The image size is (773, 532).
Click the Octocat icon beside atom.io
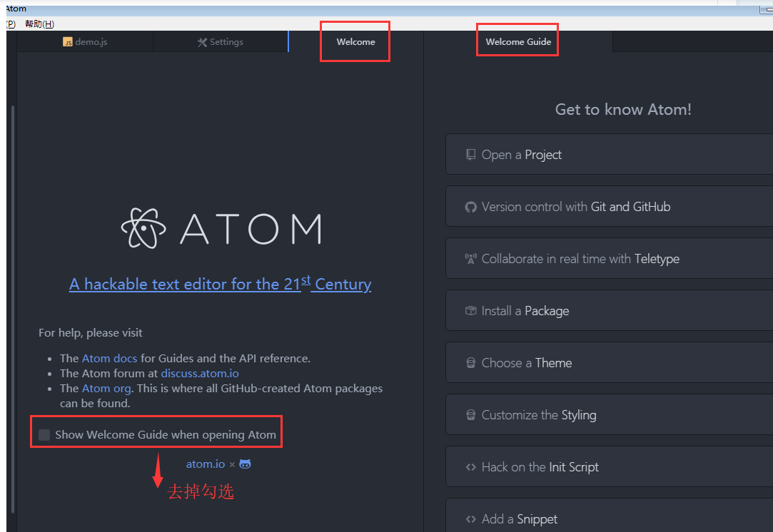click(x=245, y=464)
